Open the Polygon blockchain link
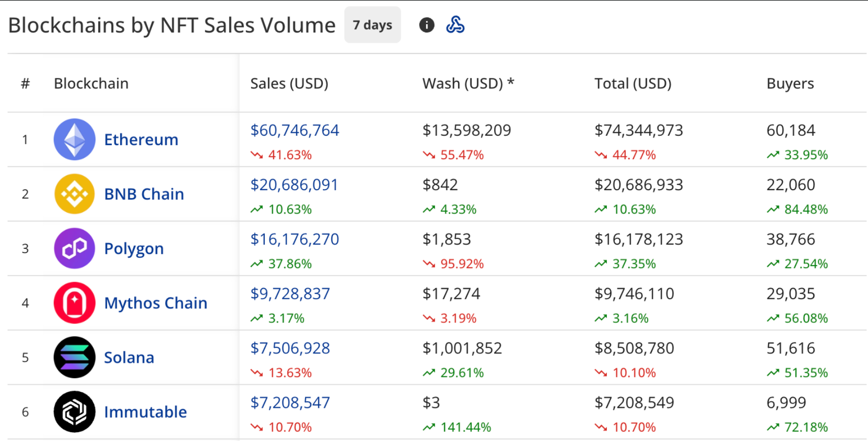 134,249
